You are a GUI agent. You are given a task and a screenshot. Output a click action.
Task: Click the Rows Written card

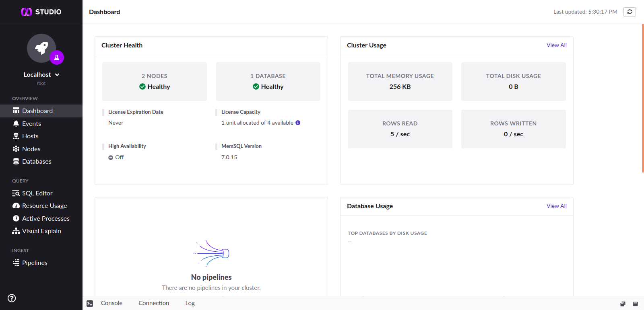point(514,129)
